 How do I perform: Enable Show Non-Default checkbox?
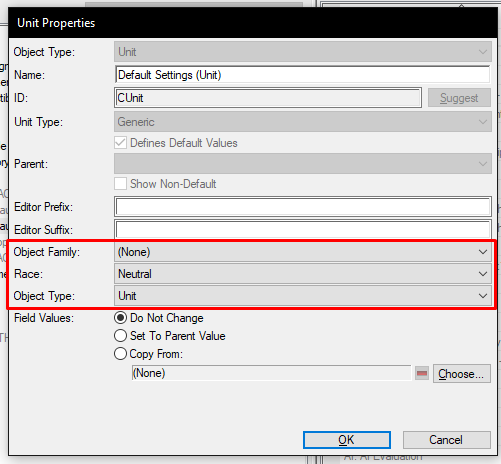[120, 184]
